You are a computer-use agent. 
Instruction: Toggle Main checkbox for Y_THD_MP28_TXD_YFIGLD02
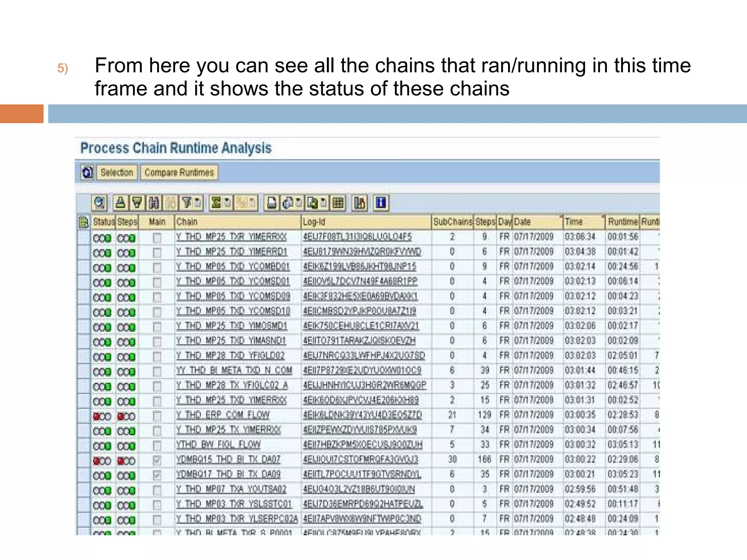coord(157,357)
